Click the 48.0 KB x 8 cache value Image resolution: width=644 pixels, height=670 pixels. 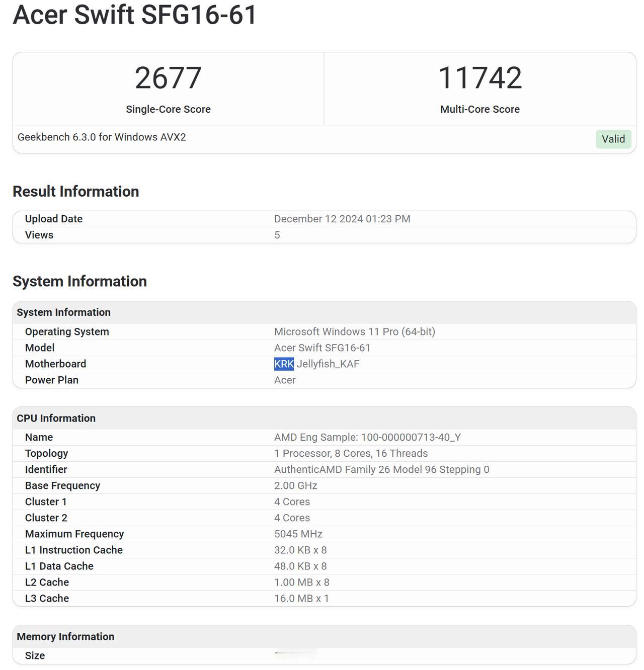[300, 566]
